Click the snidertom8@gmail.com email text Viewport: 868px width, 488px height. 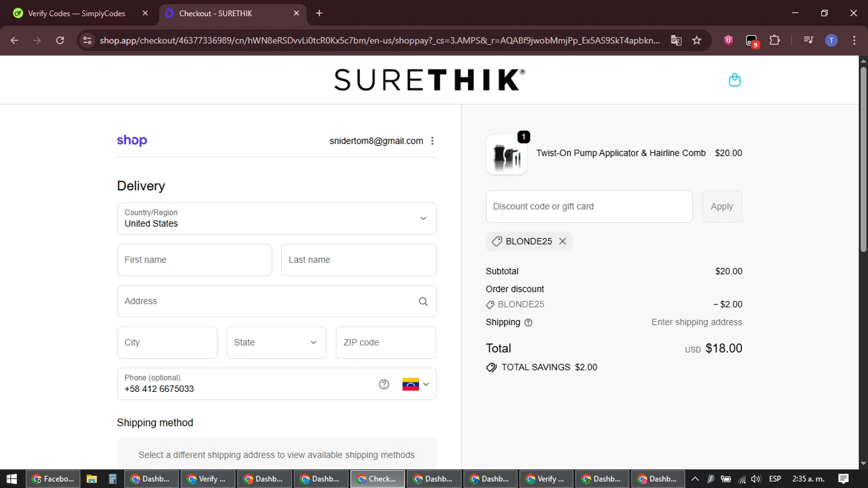coord(376,141)
